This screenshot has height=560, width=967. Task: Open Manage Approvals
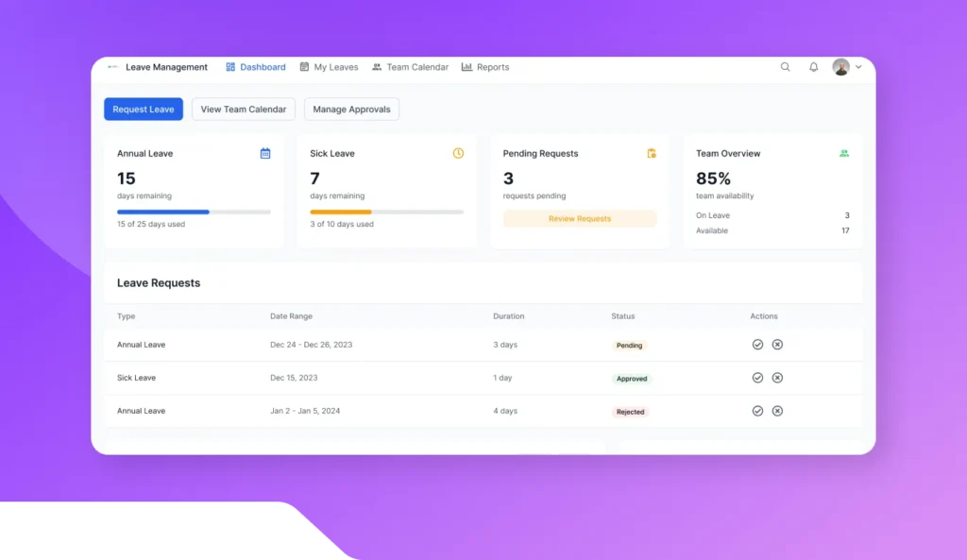[x=351, y=110]
